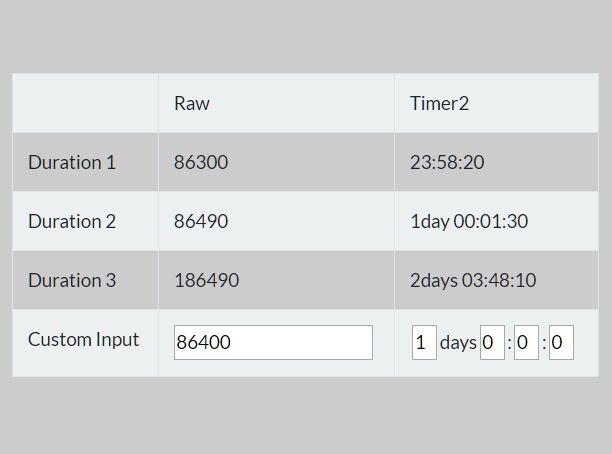Click the Timer2 column header

pos(439,103)
